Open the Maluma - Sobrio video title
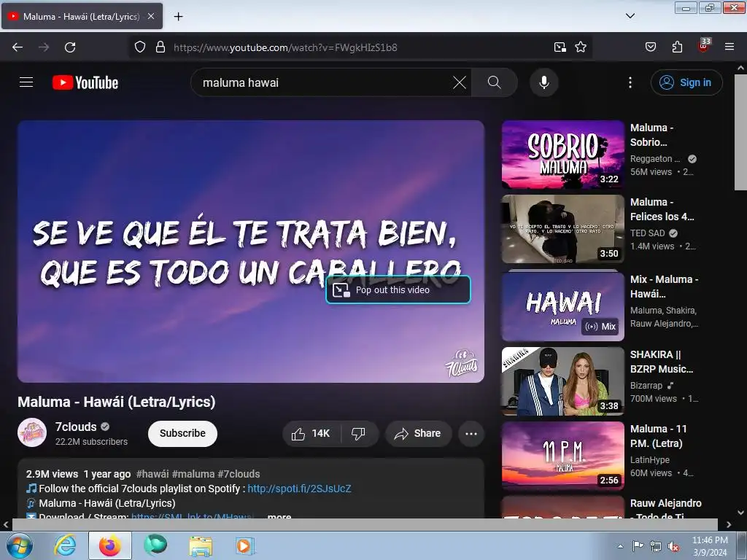The image size is (747, 560). pyautogui.click(x=651, y=135)
